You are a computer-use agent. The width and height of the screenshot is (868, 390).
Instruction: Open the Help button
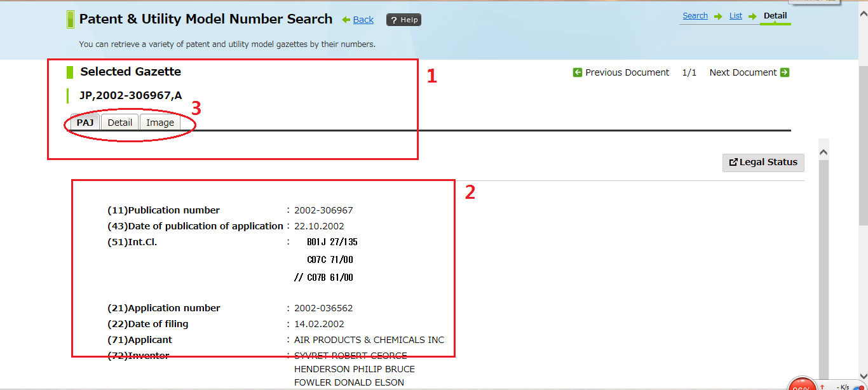[403, 20]
